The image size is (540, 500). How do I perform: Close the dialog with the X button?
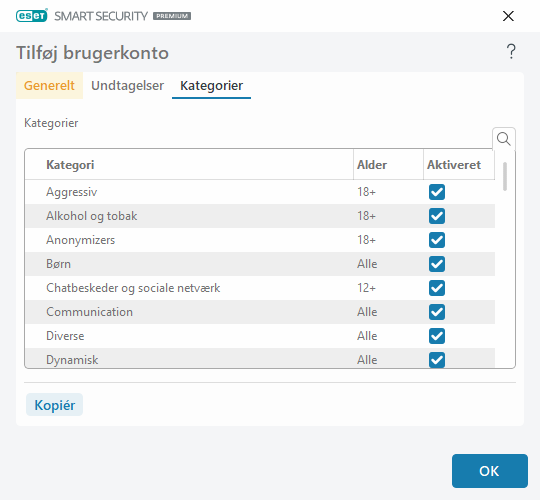508,16
